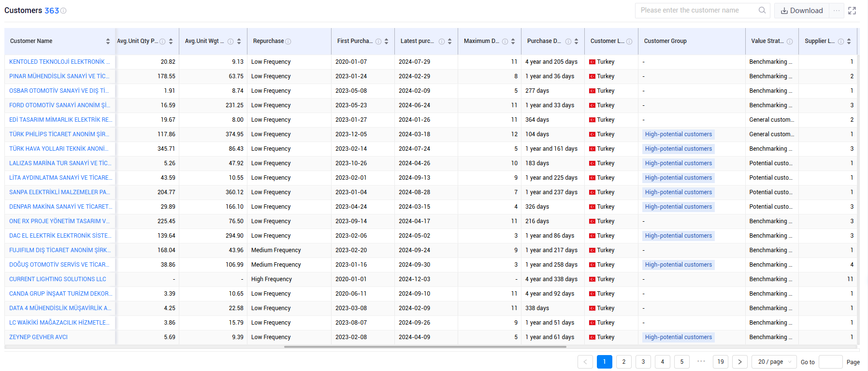Sort the First Purchase column
Screen dimensions: 868x371
[386, 42]
